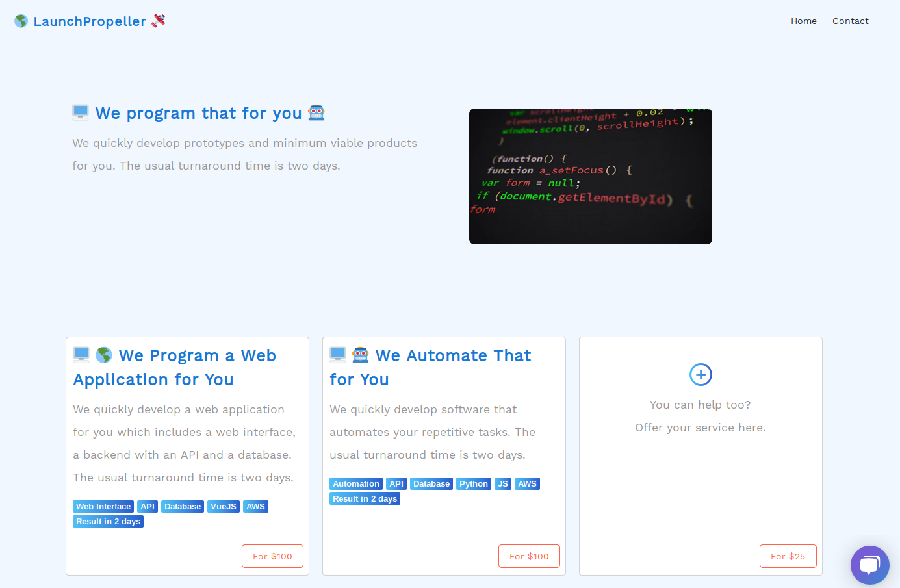Viewport: 900px width, 588px height.
Task: Open the Contact menu item
Action: (x=851, y=21)
